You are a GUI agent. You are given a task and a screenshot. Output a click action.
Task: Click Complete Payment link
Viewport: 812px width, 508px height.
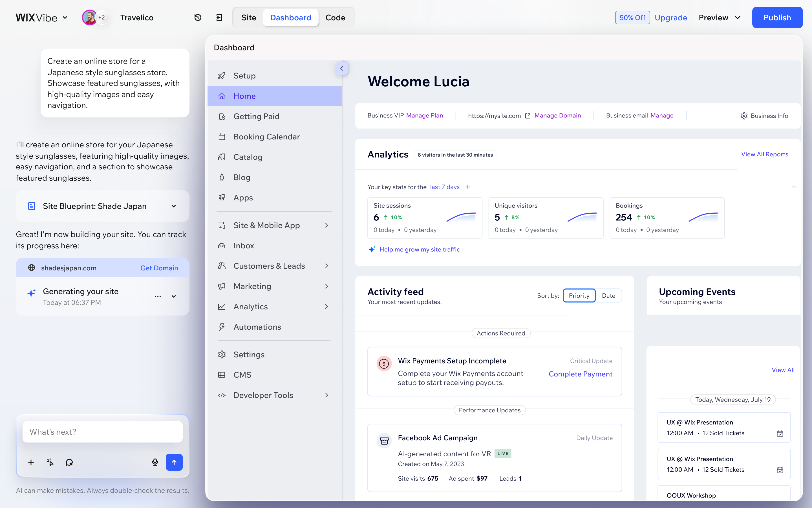[x=580, y=374]
